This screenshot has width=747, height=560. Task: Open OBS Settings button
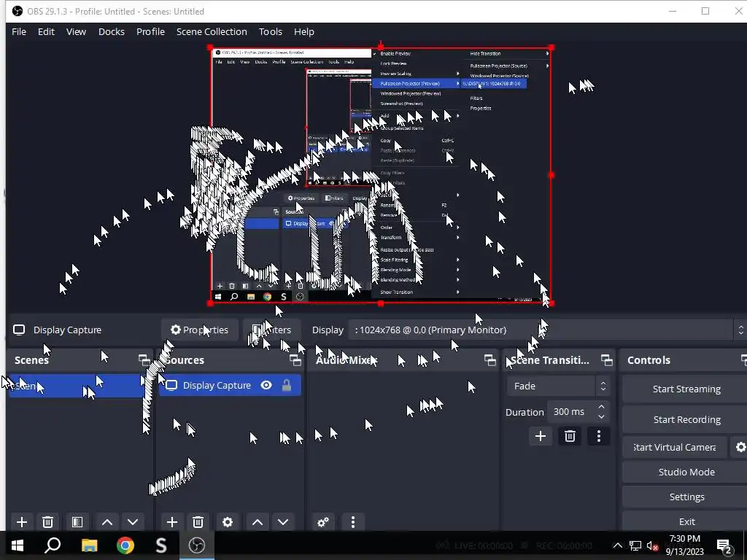pos(686,497)
